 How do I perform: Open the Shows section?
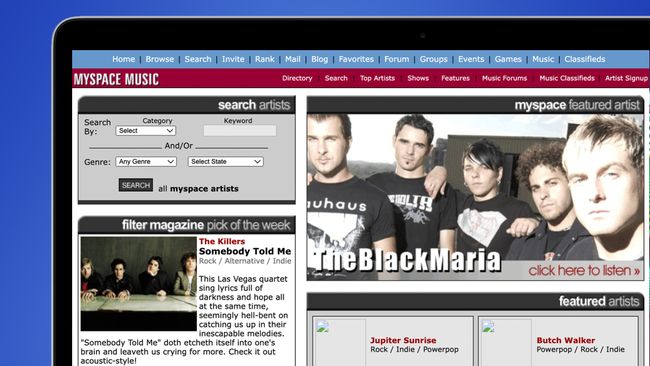coord(418,78)
